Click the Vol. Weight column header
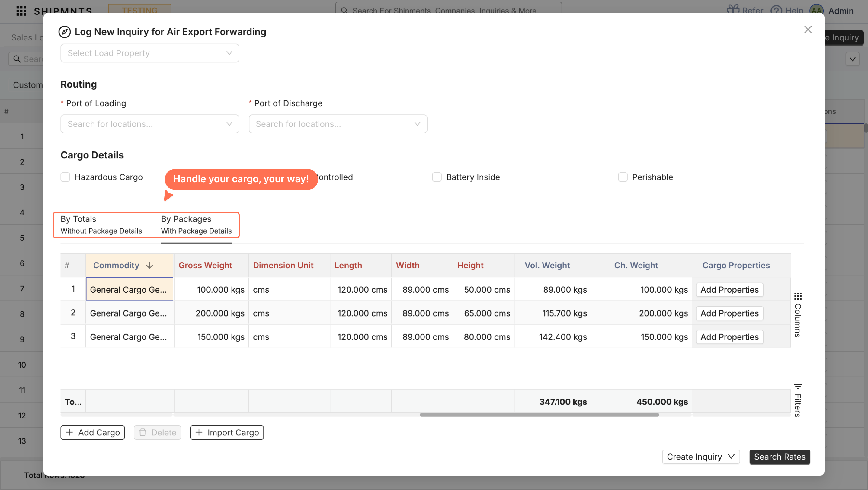Image resolution: width=868 pixels, height=490 pixels. pyautogui.click(x=552, y=266)
